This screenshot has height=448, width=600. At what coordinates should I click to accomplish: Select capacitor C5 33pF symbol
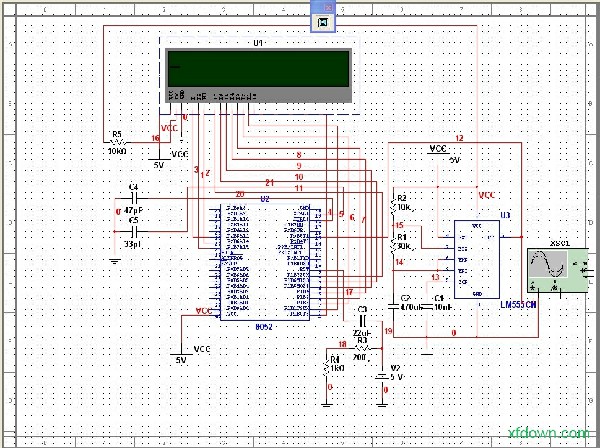tap(133, 231)
